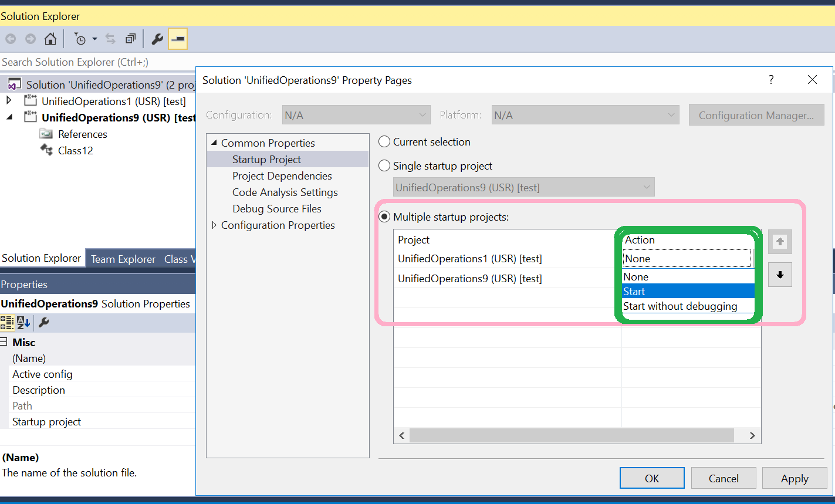Click the Project column header
The image size is (835, 504).
tap(508, 239)
